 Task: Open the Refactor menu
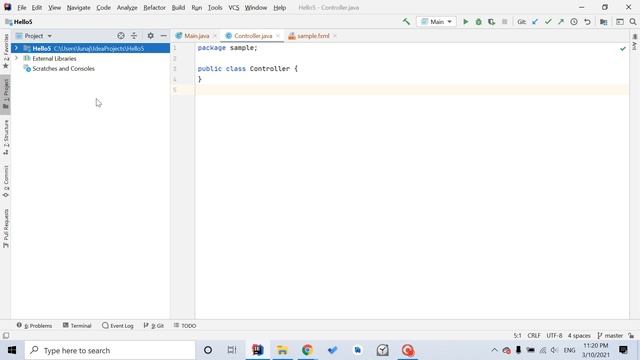[154, 8]
